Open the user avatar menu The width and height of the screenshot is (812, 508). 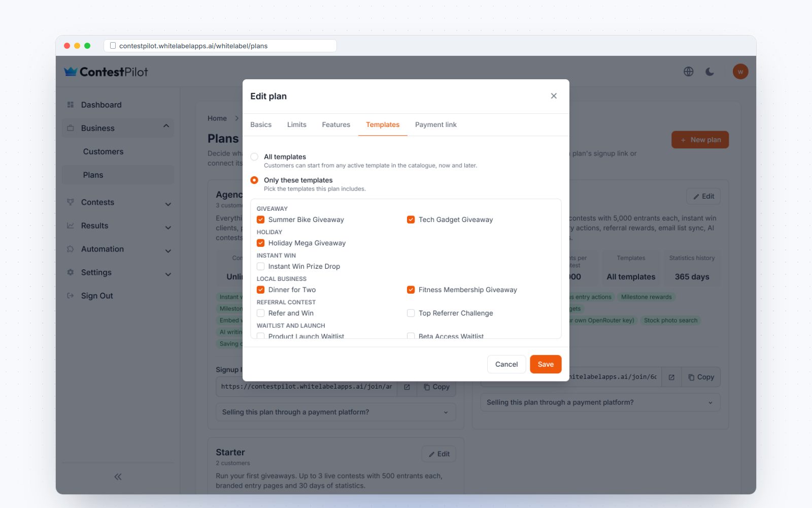(x=740, y=72)
